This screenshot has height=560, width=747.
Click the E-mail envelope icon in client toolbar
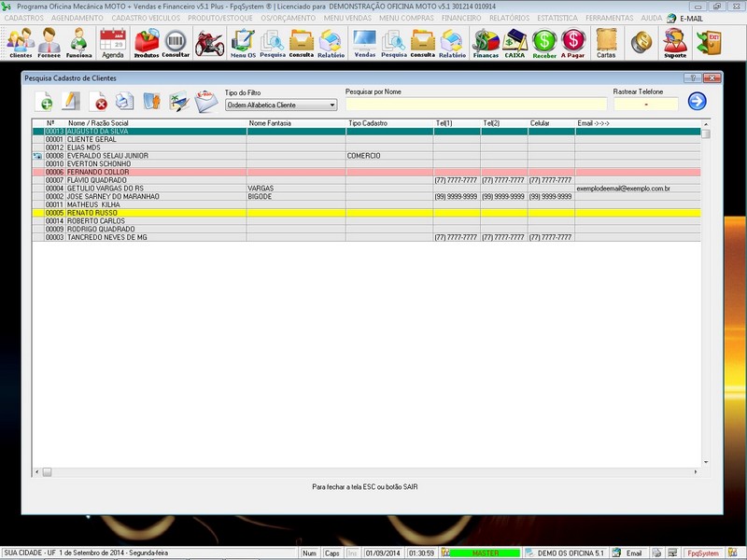[205, 101]
